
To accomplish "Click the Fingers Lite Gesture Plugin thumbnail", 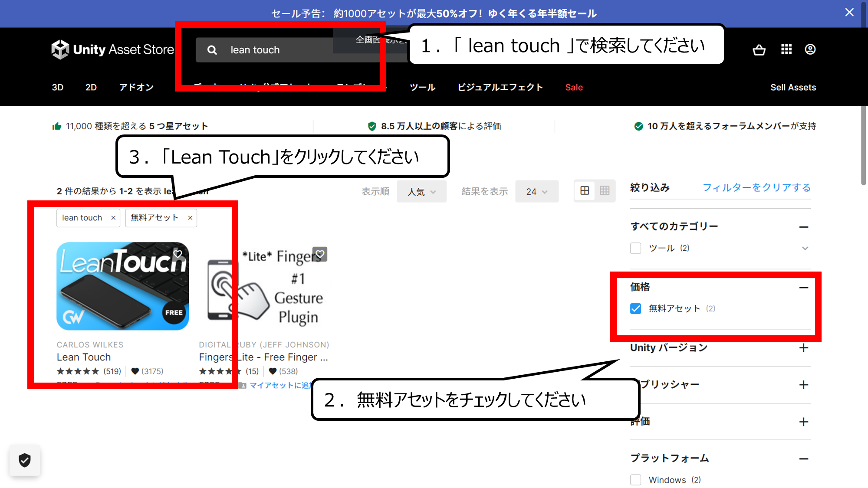I will point(264,286).
